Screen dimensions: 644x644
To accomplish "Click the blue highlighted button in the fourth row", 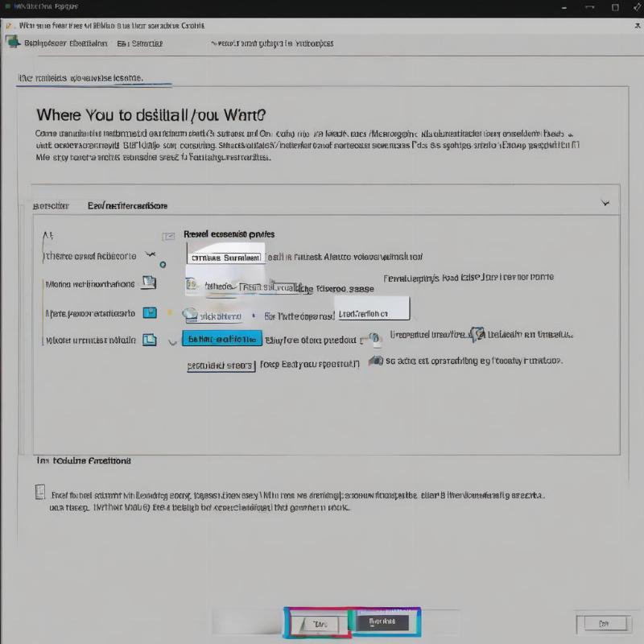I will pos(222,339).
